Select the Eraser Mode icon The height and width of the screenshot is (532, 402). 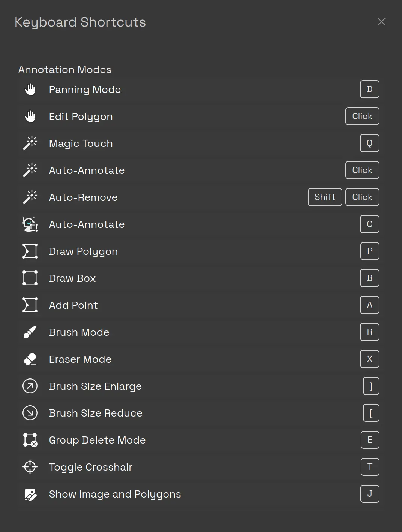click(x=30, y=359)
